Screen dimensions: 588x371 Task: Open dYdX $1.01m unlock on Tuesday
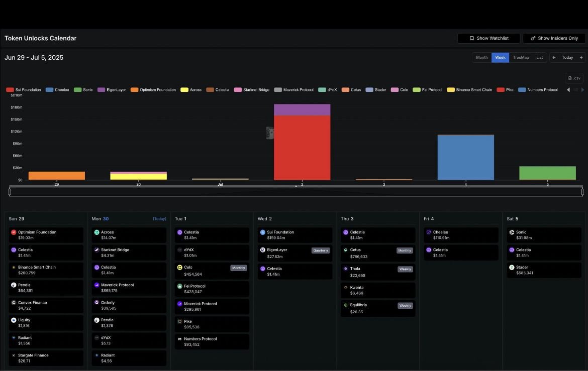[212, 253]
